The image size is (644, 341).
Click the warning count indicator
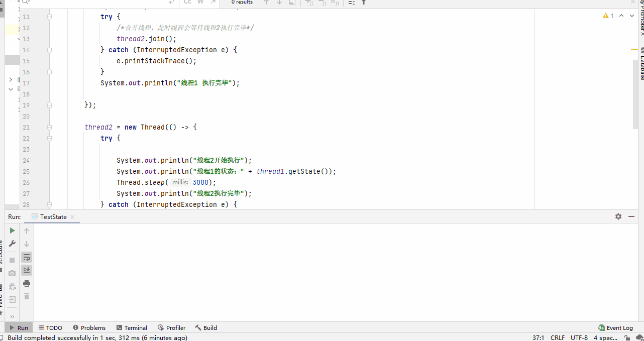(x=608, y=16)
